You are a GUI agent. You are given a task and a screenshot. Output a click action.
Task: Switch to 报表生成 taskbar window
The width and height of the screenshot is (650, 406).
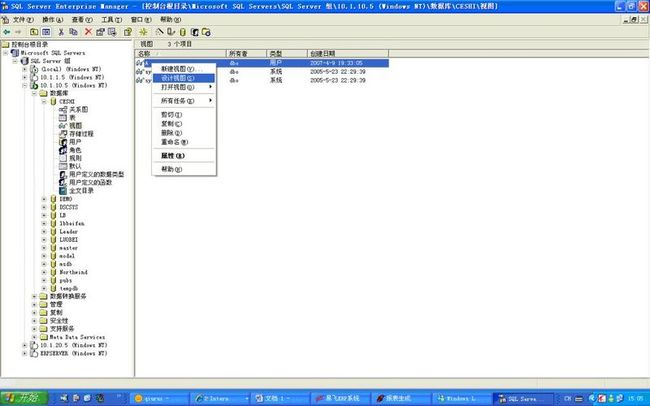400,399
